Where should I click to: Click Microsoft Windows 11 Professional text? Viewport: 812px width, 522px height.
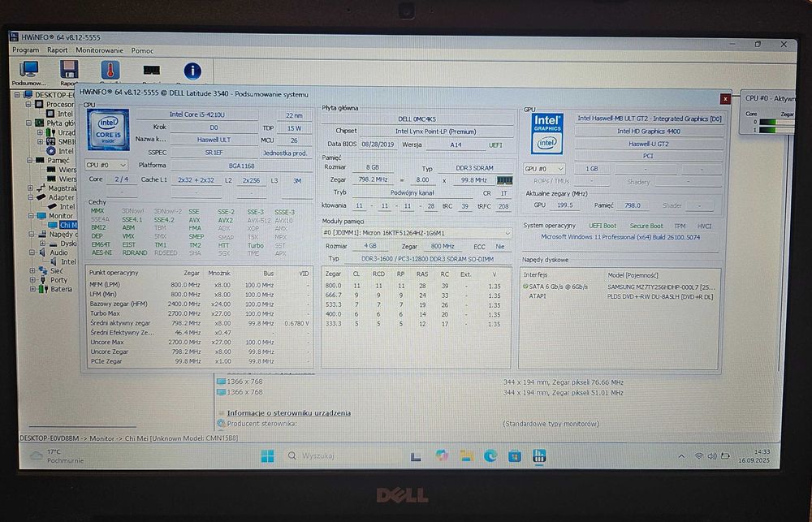tap(620, 237)
